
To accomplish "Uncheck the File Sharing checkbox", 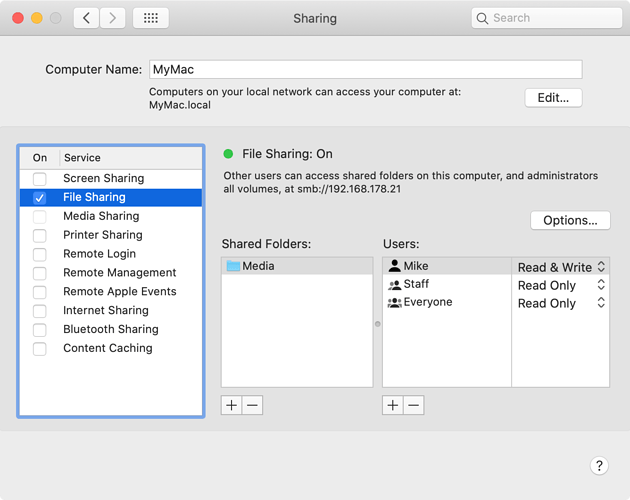I will coord(40,198).
